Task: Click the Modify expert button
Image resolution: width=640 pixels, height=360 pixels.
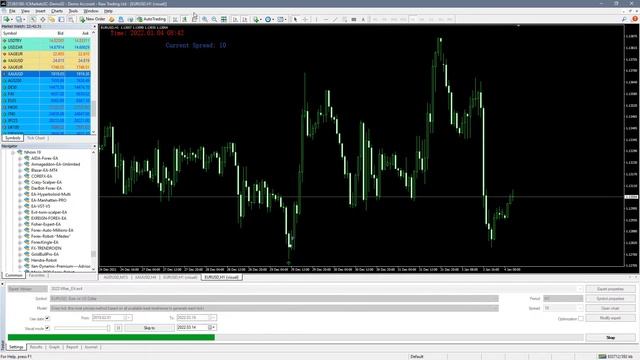Action: tap(611, 318)
